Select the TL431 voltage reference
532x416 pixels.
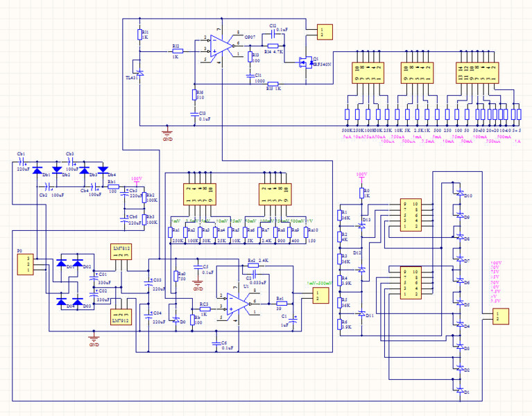139,71
